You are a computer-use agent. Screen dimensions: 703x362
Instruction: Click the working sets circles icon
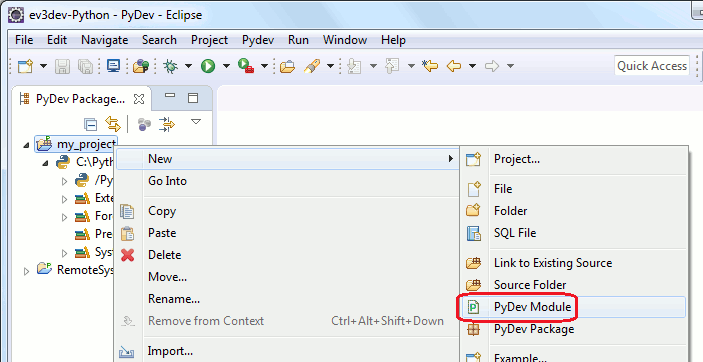pos(144,124)
